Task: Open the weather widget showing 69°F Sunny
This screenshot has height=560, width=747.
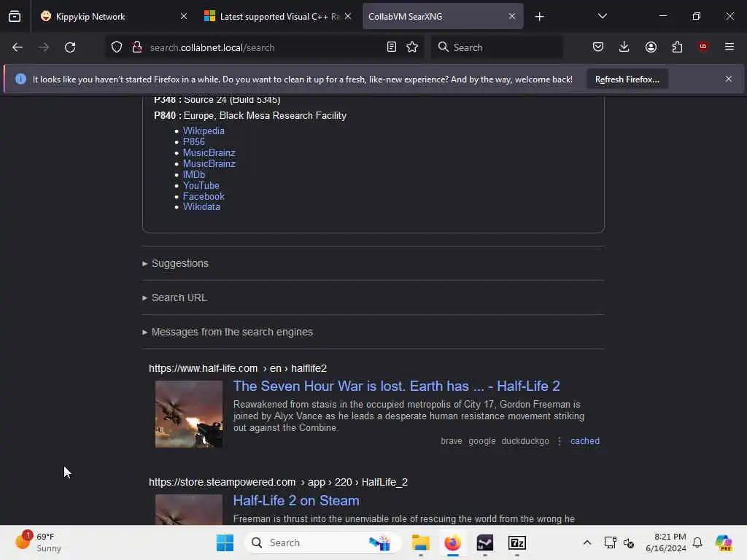Action: point(38,542)
